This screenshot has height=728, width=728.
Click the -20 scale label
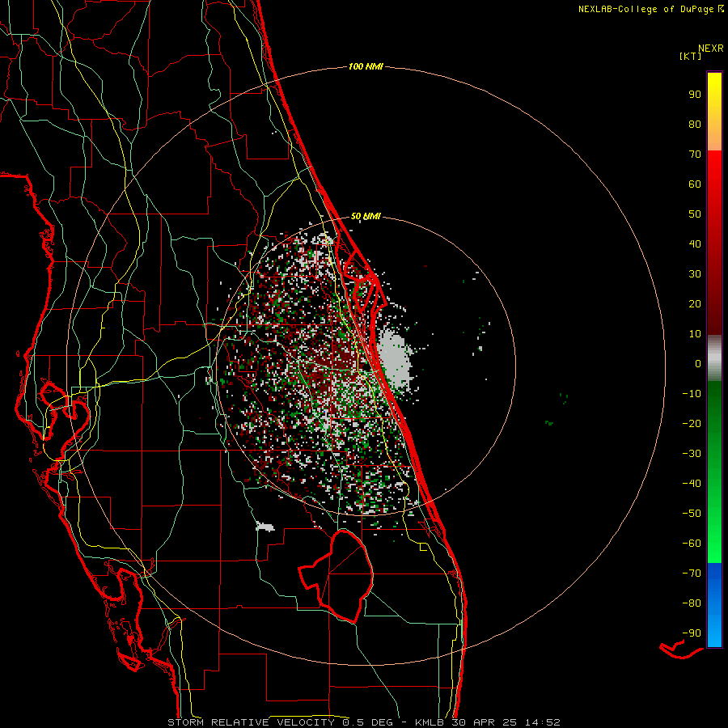(692, 423)
